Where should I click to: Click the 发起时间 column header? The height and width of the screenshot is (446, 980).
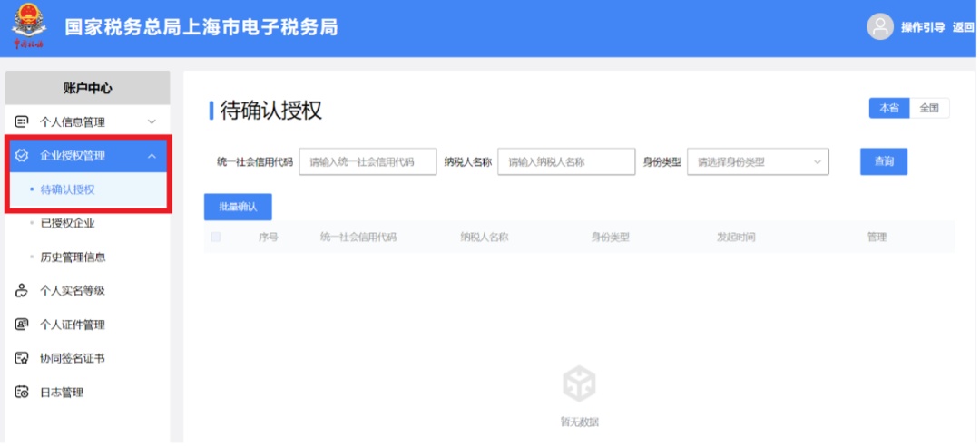click(x=736, y=237)
